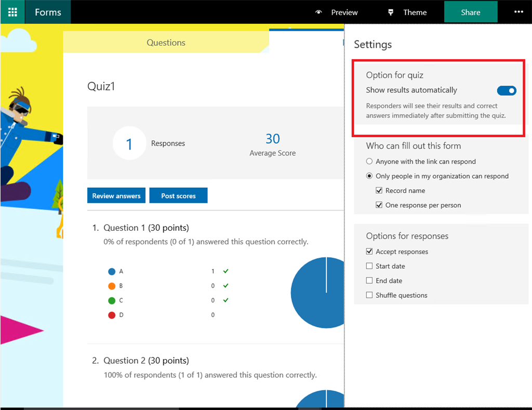Click the Average Score label
Screen dimensions: 532x410
coord(272,153)
